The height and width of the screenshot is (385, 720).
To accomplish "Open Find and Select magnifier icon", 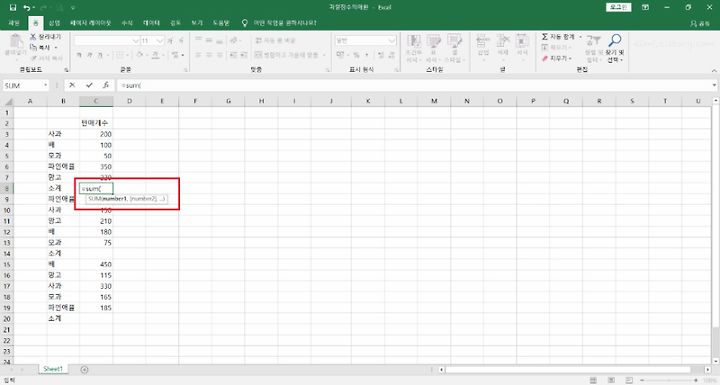I will pos(615,40).
